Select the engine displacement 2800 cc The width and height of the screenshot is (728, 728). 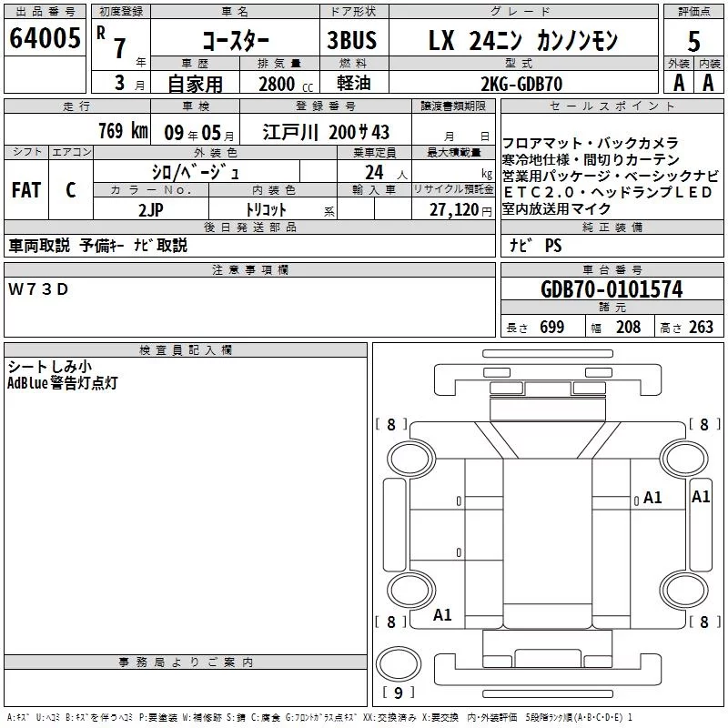tap(286, 84)
